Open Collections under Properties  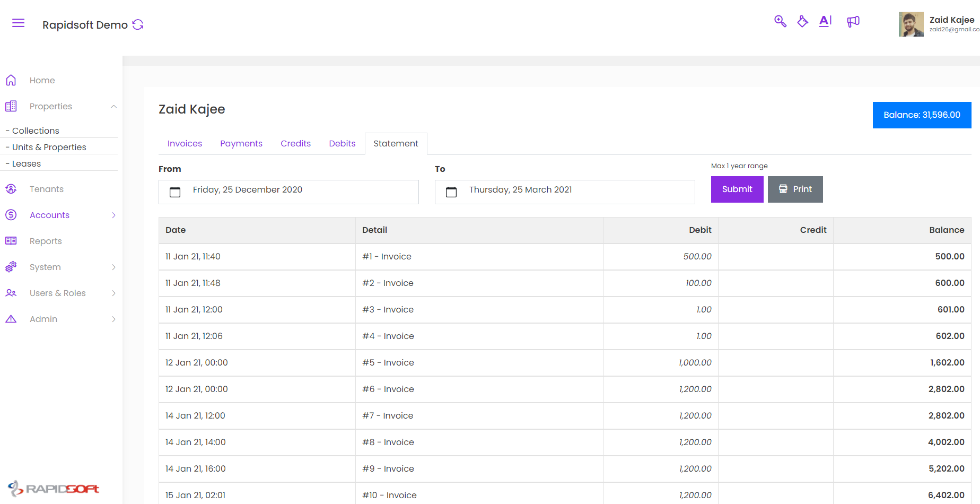point(36,131)
